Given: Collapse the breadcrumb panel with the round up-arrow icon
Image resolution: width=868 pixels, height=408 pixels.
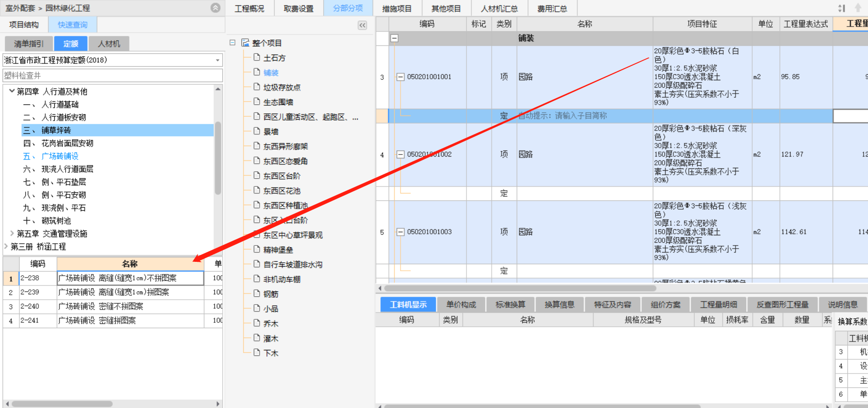Looking at the screenshot, I should pos(215,8).
